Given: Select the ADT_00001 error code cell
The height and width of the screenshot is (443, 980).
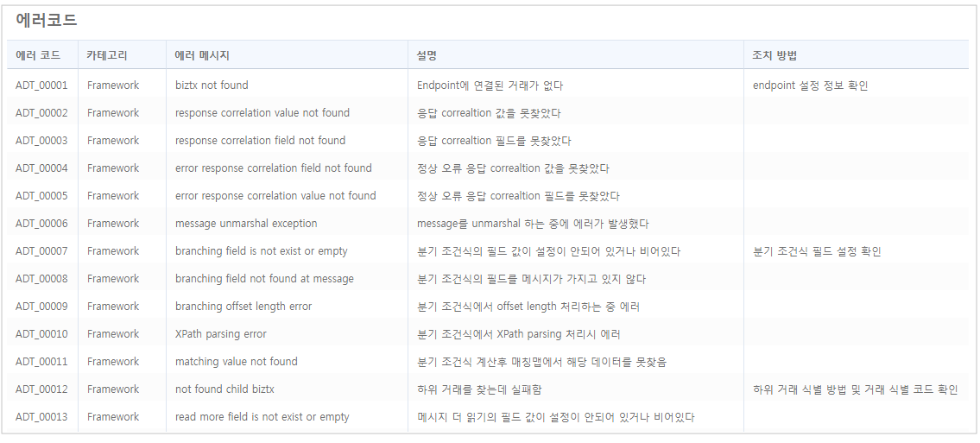Looking at the screenshot, I should 41,85.
